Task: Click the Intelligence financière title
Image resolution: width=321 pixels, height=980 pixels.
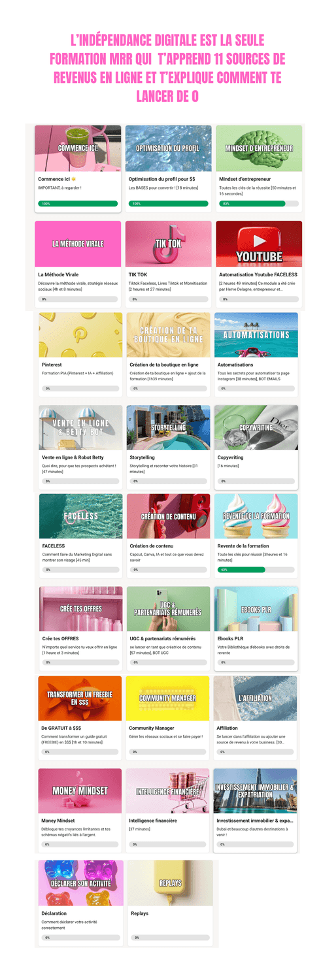Action: [153, 821]
